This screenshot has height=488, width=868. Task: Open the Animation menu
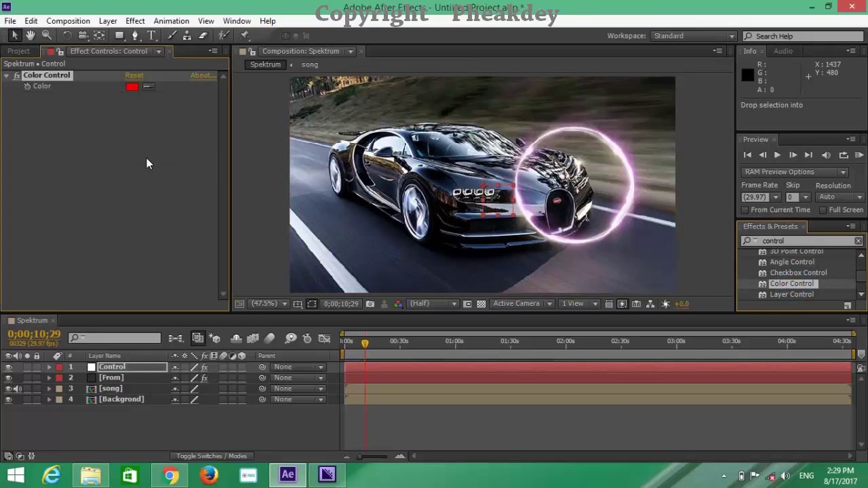tap(171, 21)
